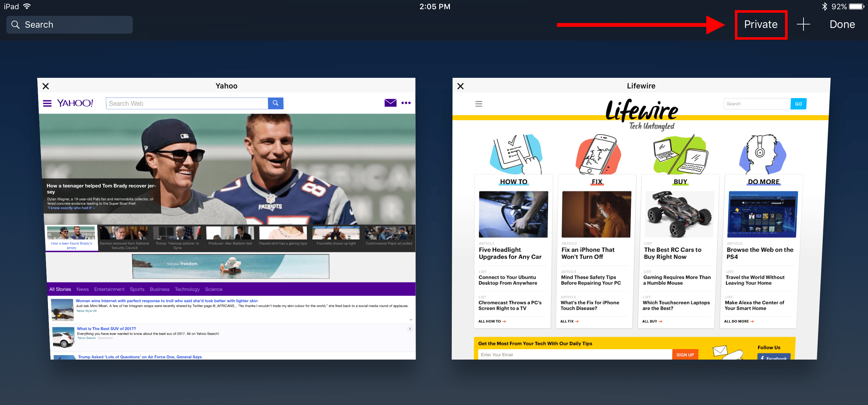Click the FIX category phone illustration
The image size is (868, 405).
tap(599, 154)
